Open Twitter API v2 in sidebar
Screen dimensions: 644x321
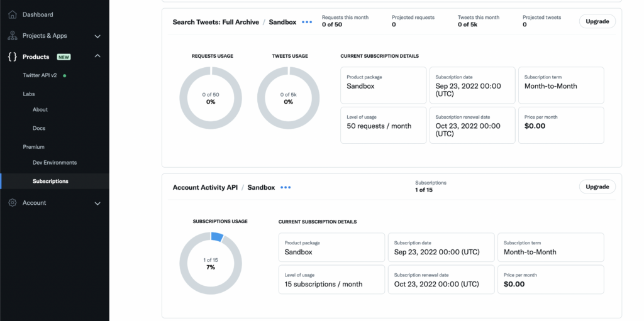pyautogui.click(x=40, y=75)
